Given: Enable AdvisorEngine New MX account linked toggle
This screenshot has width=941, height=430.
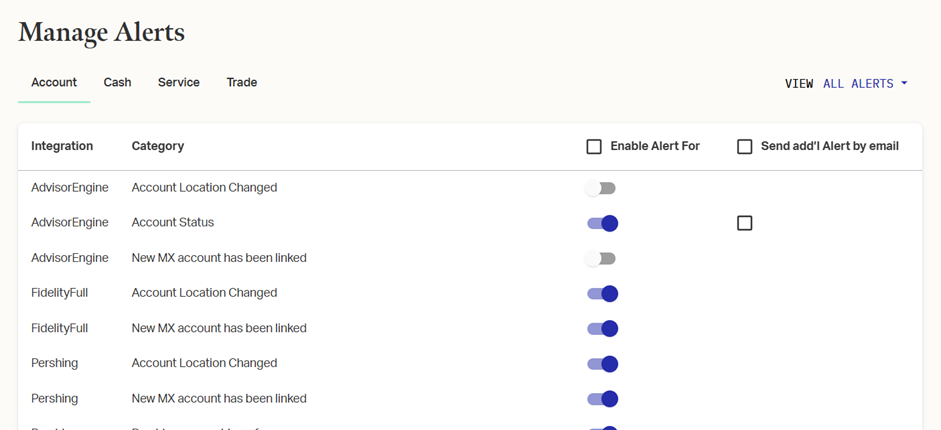Looking at the screenshot, I should (x=601, y=258).
